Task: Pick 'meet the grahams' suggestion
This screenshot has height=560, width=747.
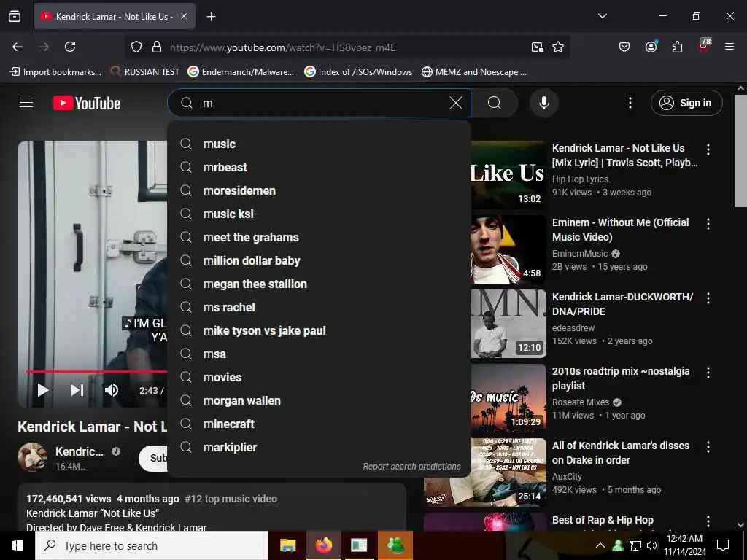Action: [320, 237]
